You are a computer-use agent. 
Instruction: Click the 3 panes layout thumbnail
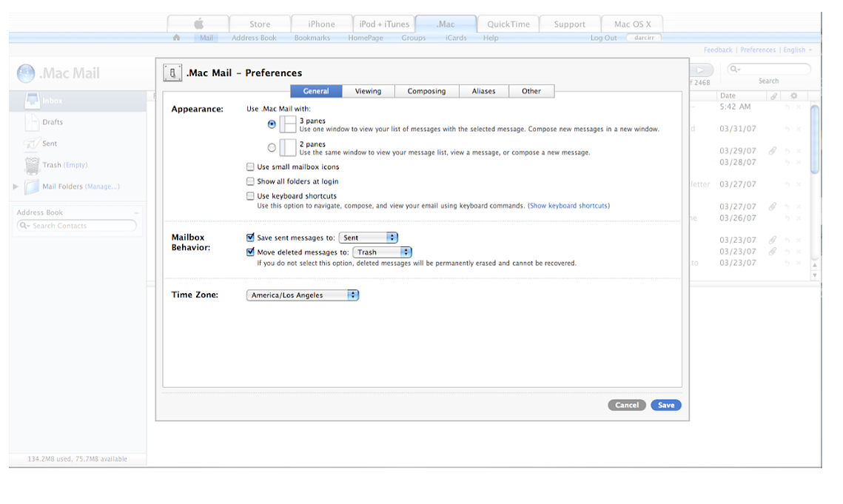click(288, 124)
